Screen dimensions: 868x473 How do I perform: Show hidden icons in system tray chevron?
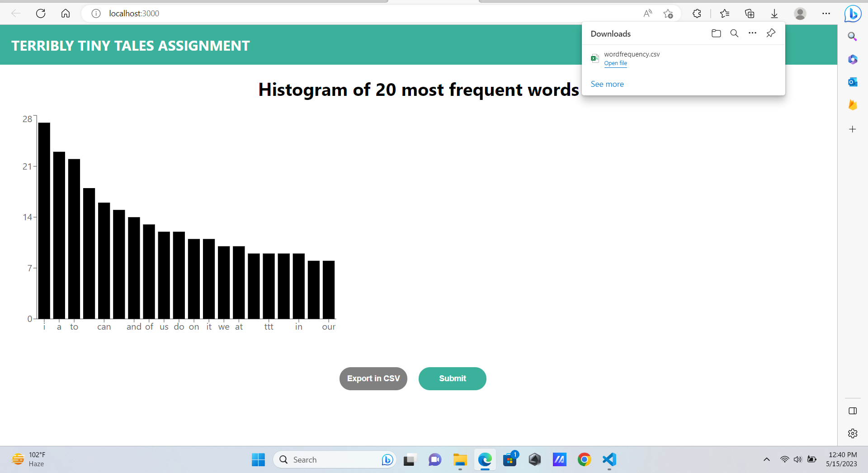tap(766, 459)
